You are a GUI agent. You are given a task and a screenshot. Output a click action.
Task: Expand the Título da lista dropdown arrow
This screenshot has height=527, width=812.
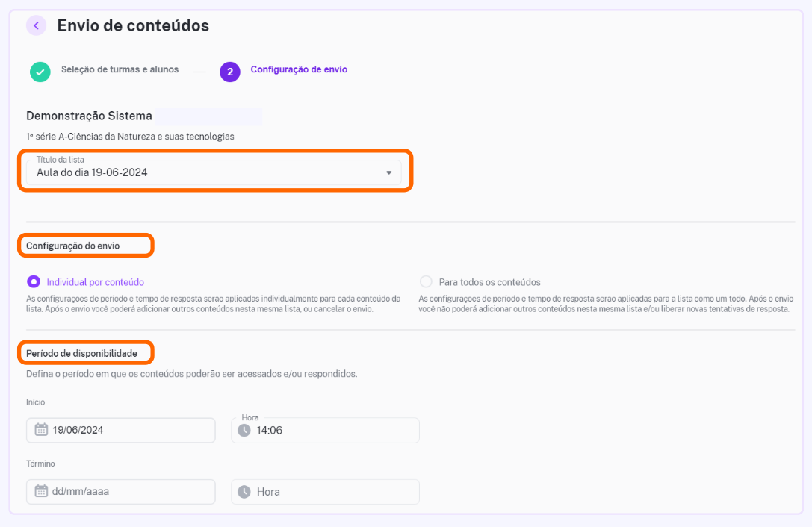pyautogui.click(x=389, y=172)
